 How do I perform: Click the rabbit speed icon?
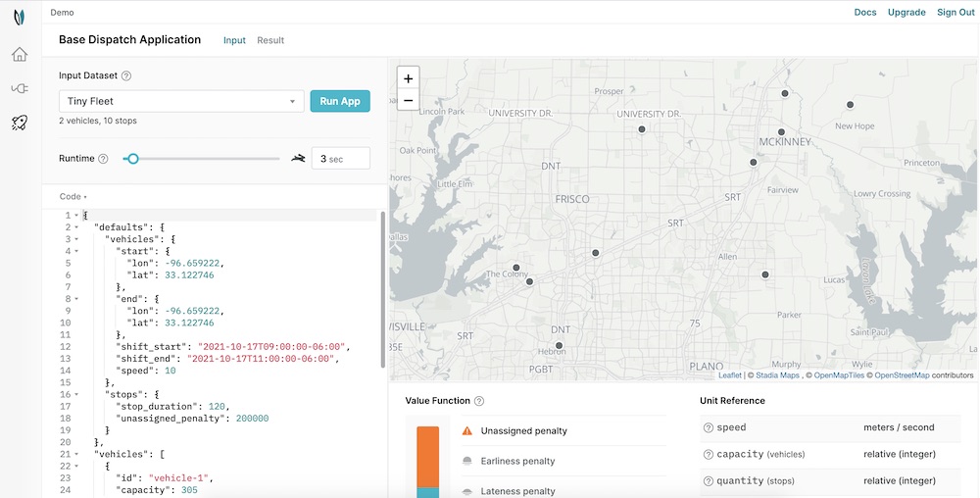(x=298, y=158)
